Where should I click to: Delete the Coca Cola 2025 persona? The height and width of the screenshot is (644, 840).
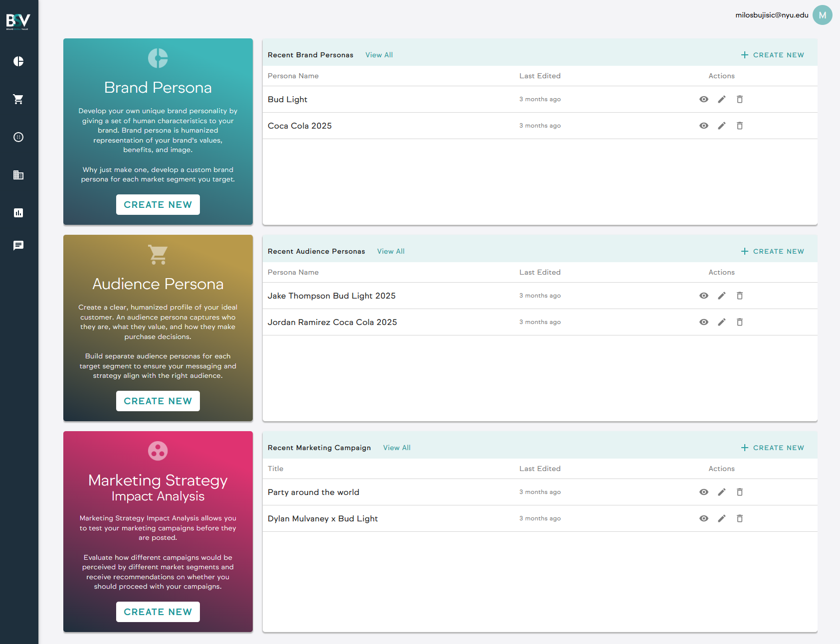tap(739, 126)
